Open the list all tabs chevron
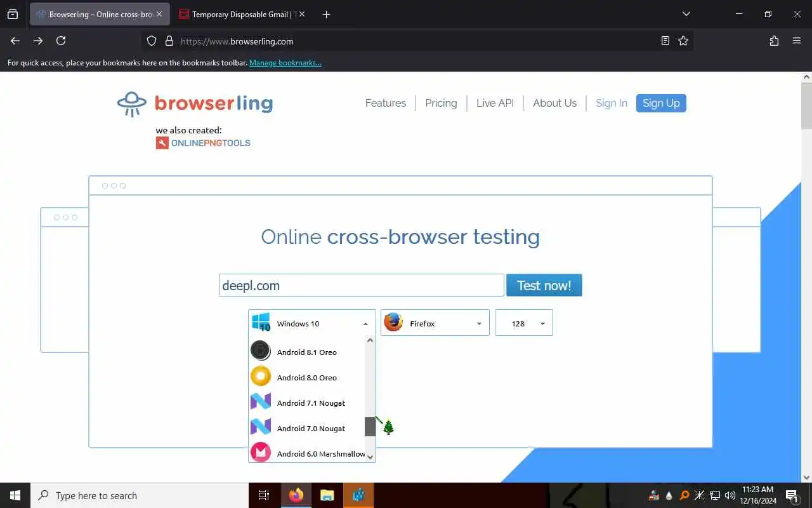Viewport: 812px width, 508px height. tap(686, 14)
